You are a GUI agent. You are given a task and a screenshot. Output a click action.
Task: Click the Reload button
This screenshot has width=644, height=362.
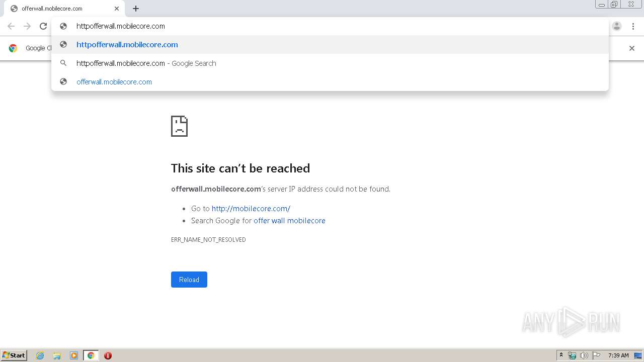click(x=189, y=280)
